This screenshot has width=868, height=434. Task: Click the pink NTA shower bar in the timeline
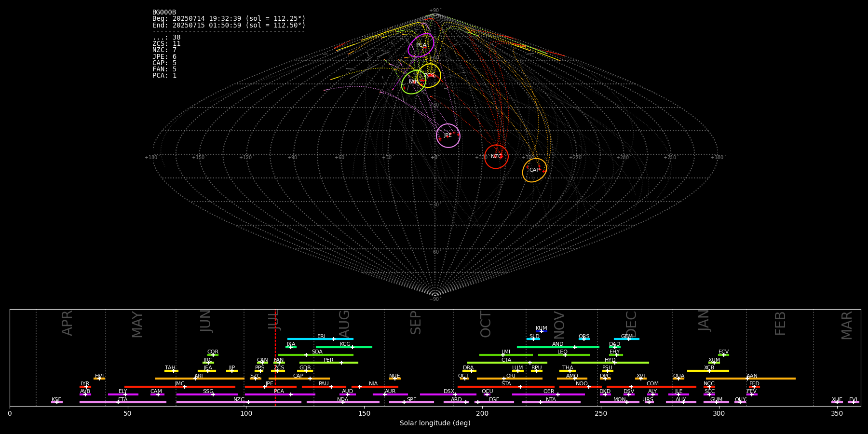551,402
